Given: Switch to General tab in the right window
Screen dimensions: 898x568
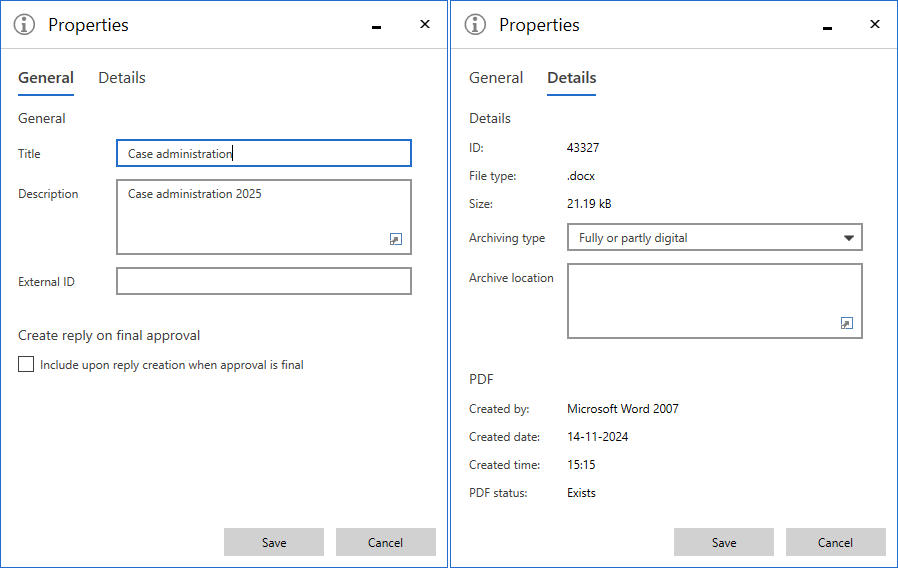Looking at the screenshot, I should pyautogui.click(x=496, y=78).
